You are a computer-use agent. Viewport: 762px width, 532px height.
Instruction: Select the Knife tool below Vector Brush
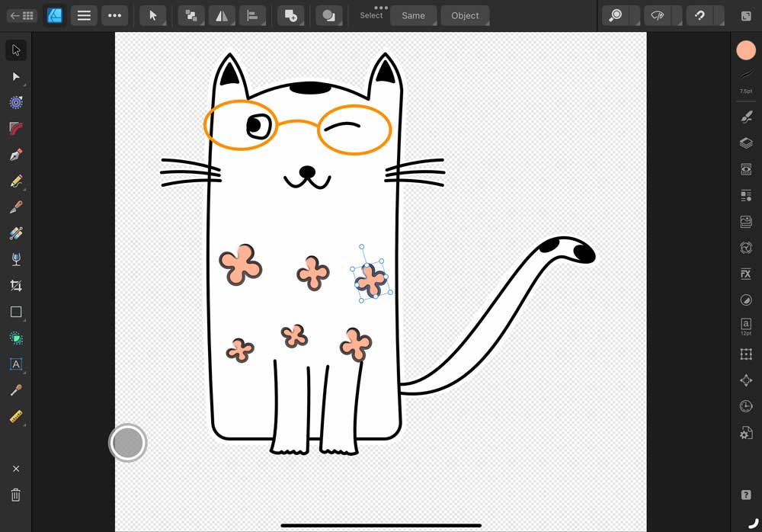coord(16,233)
